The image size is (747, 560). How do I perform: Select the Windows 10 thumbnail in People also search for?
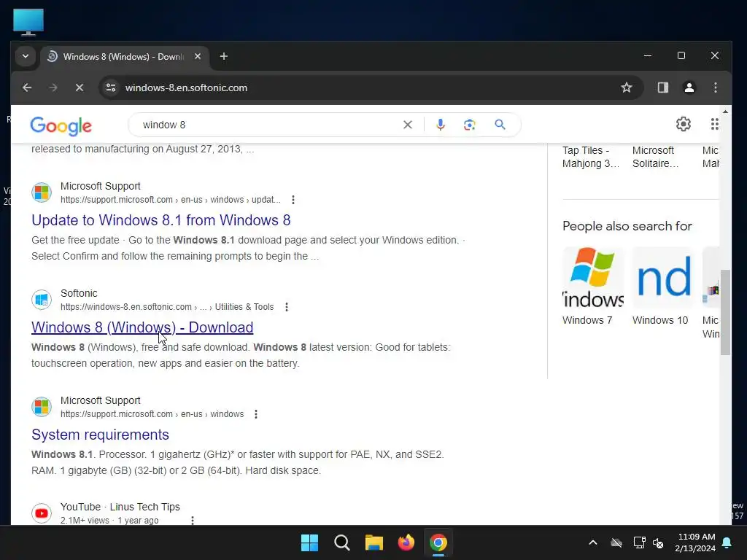[x=663, y=278]
